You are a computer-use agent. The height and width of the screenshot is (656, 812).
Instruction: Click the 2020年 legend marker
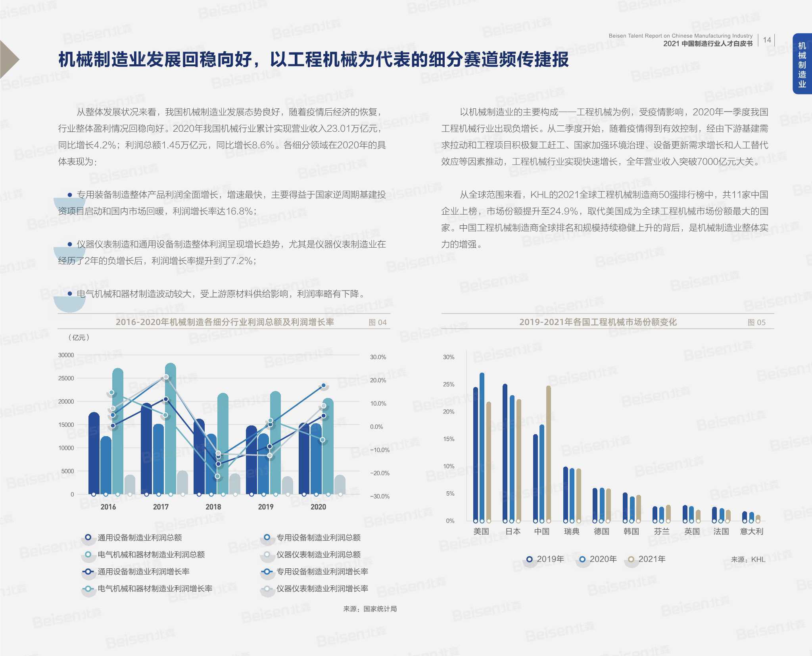[x=582, y=559]
